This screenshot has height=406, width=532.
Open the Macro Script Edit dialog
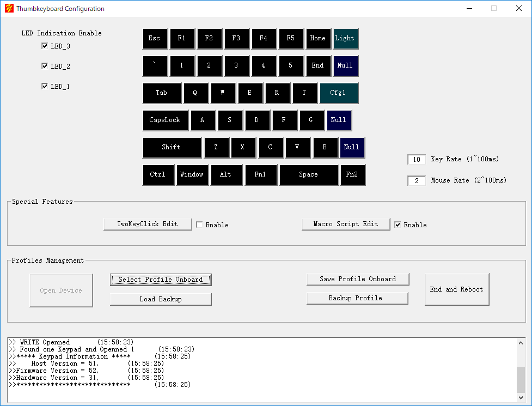pyautogui.click(x=346, y=224)
